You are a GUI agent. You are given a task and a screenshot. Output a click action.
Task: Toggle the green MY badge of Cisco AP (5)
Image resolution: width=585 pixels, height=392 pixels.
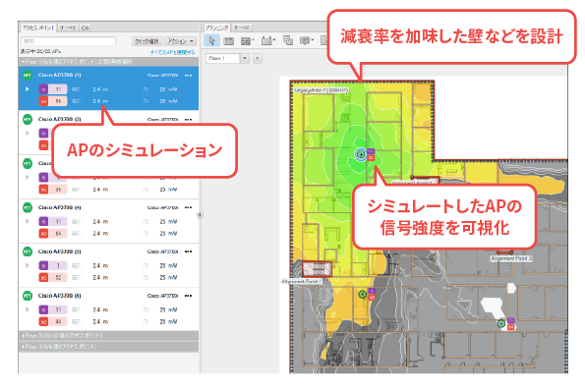28,252
